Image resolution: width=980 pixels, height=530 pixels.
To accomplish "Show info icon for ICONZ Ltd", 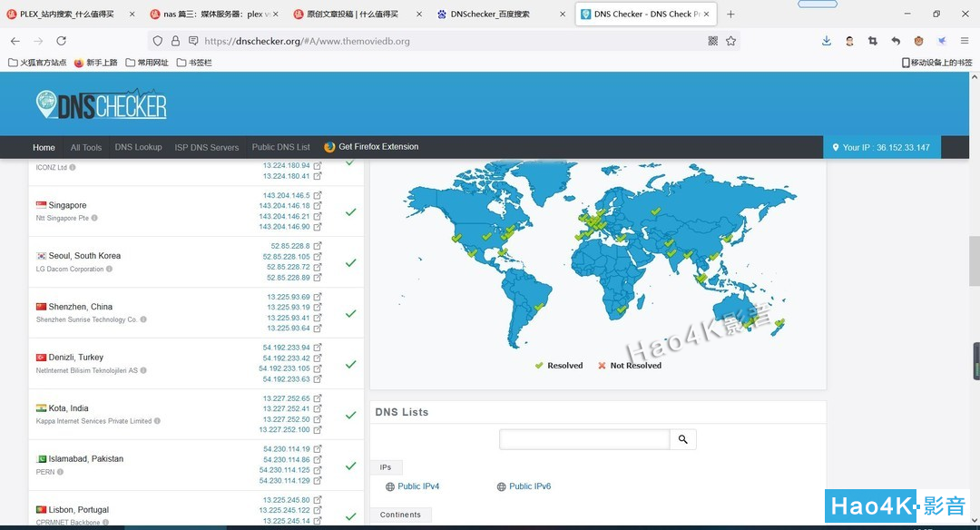I will tap(73, 168).
